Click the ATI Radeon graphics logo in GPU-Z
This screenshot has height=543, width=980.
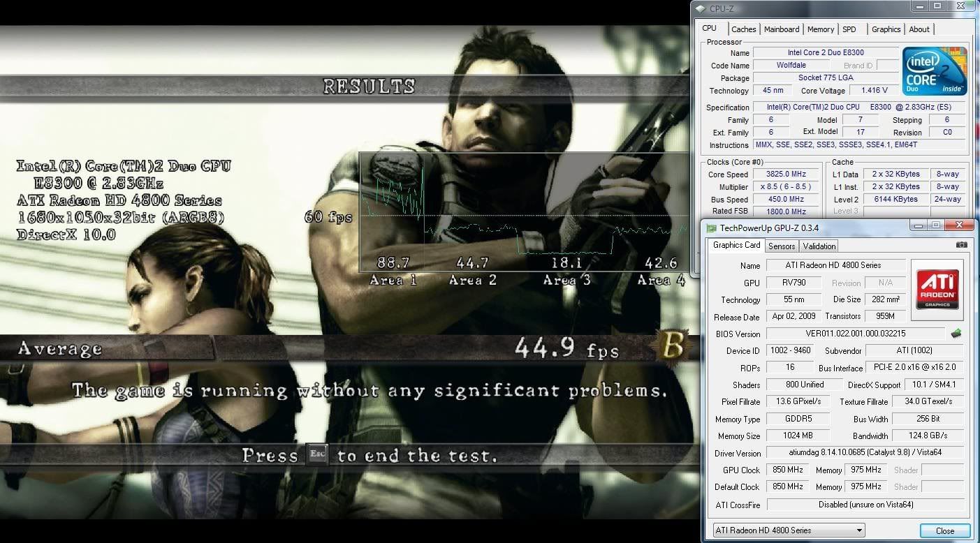coord(937,288)
